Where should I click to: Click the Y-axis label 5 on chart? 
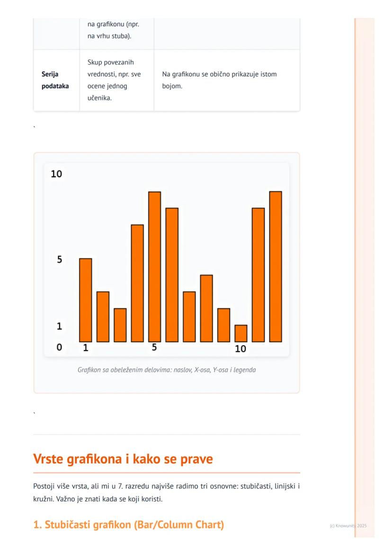tap(60, 259)
